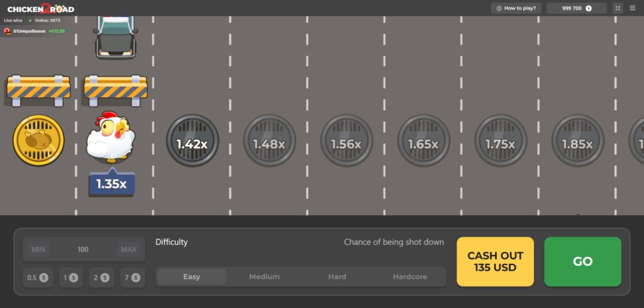
Task: Select the 1 quick bet chip
Action: click(70, 278)
